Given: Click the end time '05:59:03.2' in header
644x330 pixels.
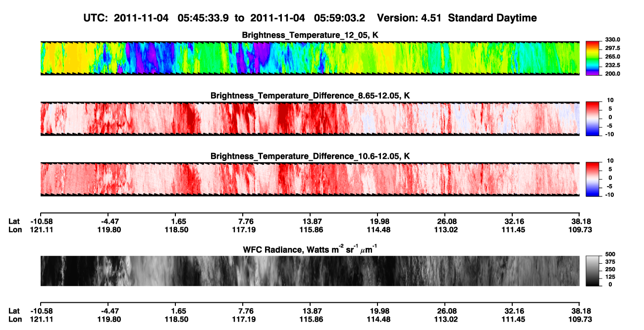Looking at the screenshot, I should 340,18.
